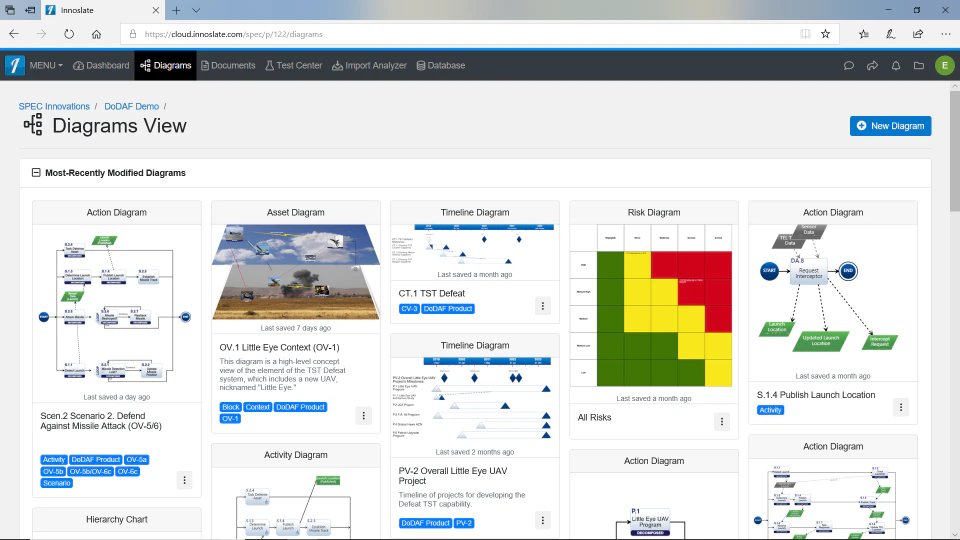Open add notes pen icon
The image size is (960, 540).
pos(891,34)
